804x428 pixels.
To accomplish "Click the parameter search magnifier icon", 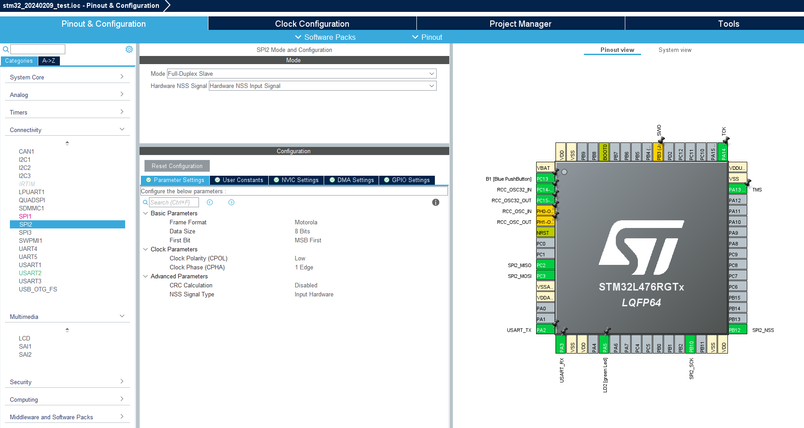I will pyautogui.click(x=145, y=202).
